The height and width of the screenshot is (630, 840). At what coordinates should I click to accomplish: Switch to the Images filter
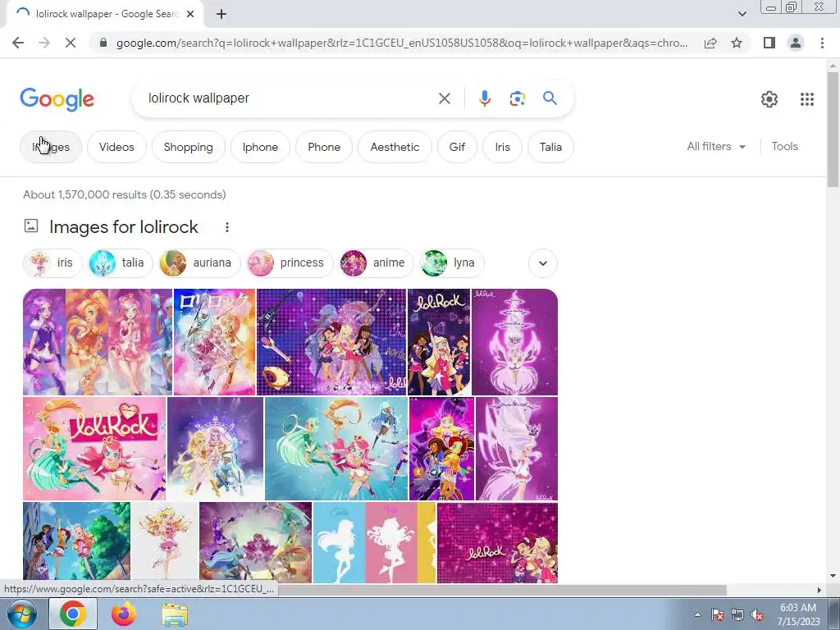(x=51, y=147)
